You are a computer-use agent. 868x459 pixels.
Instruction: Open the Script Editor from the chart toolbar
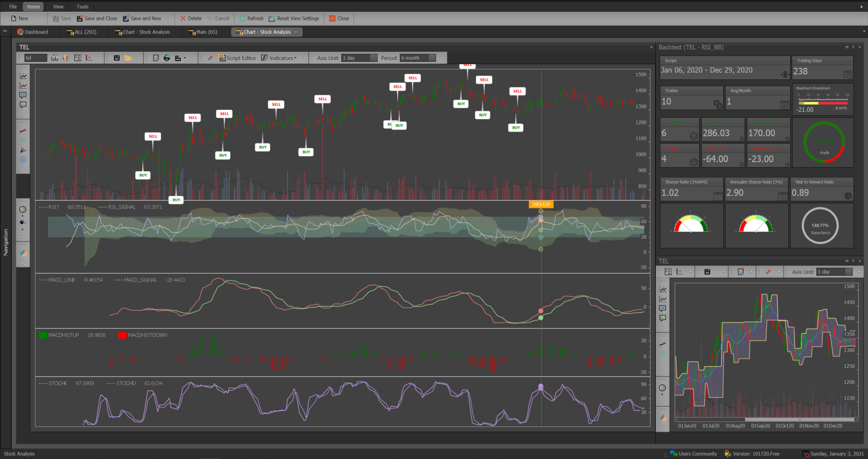point(238,58)
